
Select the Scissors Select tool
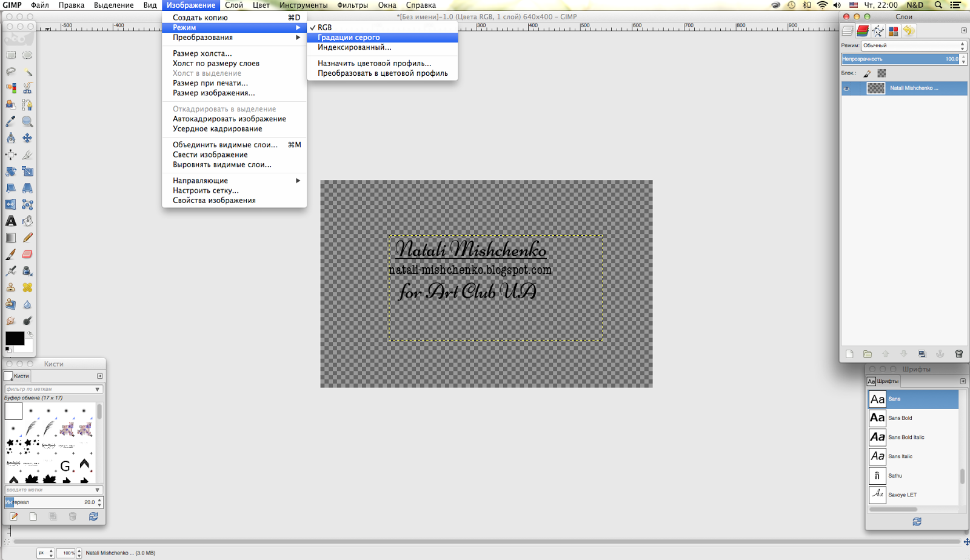(x=27, y=88)
